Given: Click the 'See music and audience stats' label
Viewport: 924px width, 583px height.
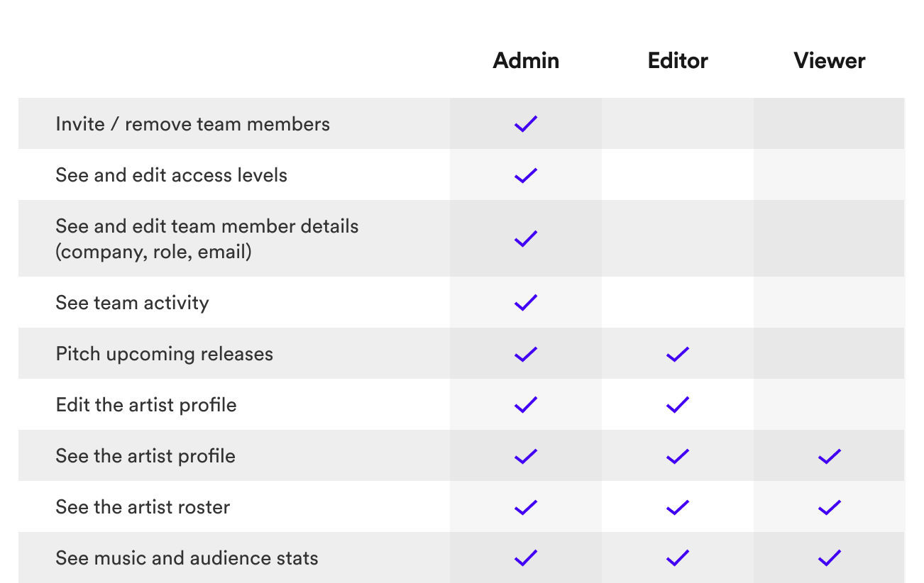Looking at the screenshot, I should [x=187, y=558].
